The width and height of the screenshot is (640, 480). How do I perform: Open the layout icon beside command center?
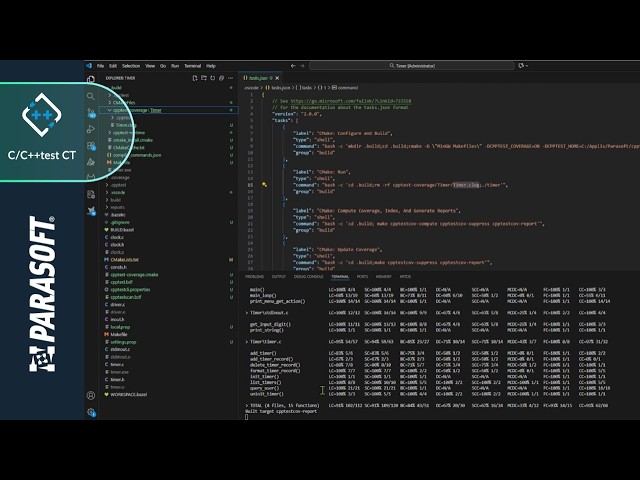tap(523, 66)
